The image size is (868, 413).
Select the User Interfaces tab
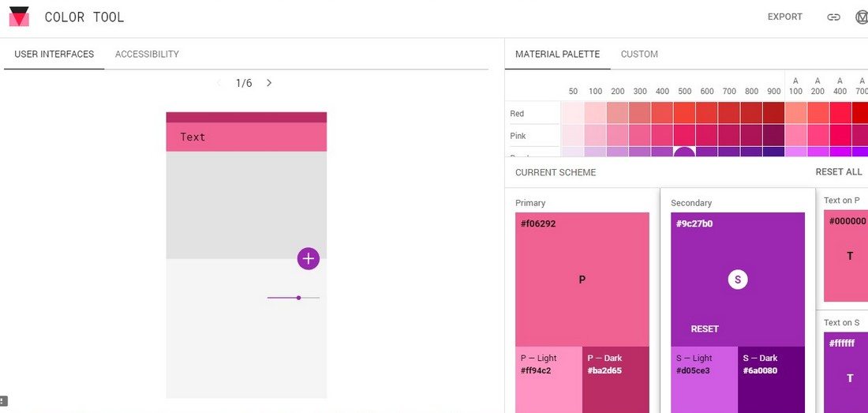pyautogui.click(x=54, y=54)
